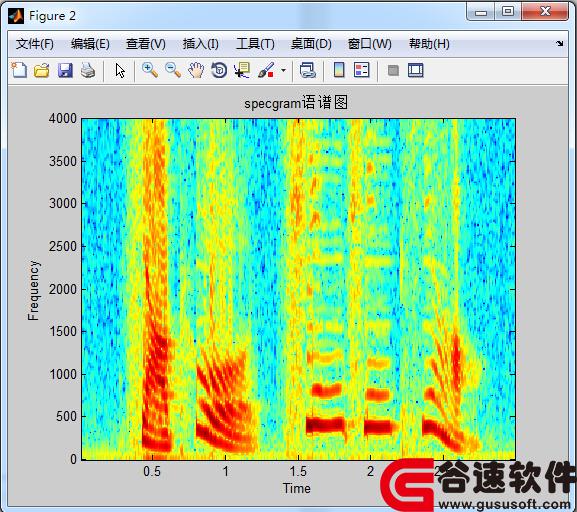Open the 桌面(D) menu
Viewport: 577px width, 512px height.
coord(311,44)
